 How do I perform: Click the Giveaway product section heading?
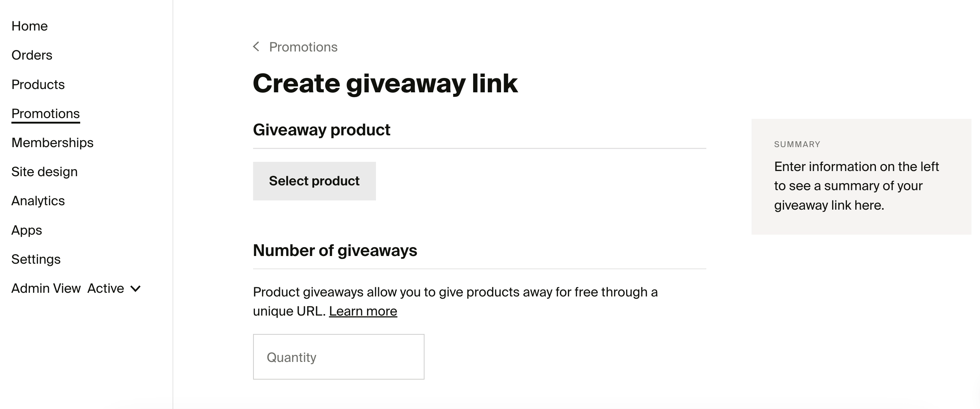(x=322, y=130)
